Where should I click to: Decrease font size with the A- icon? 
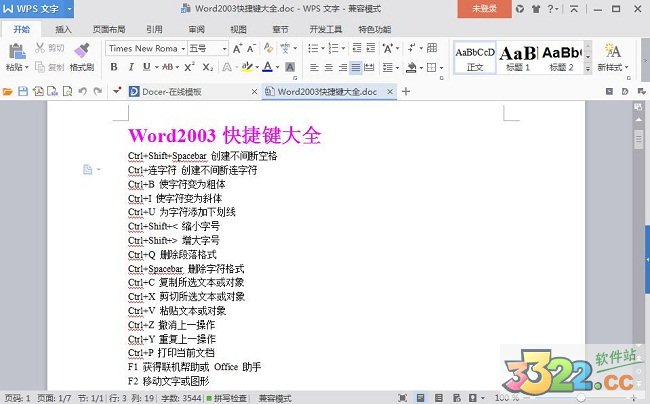(251, 48)
